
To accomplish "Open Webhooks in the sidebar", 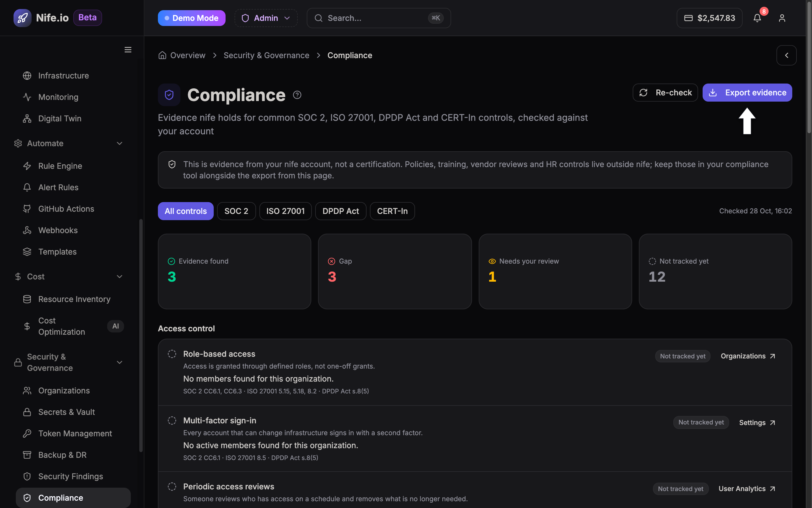I will click(73, 231).
